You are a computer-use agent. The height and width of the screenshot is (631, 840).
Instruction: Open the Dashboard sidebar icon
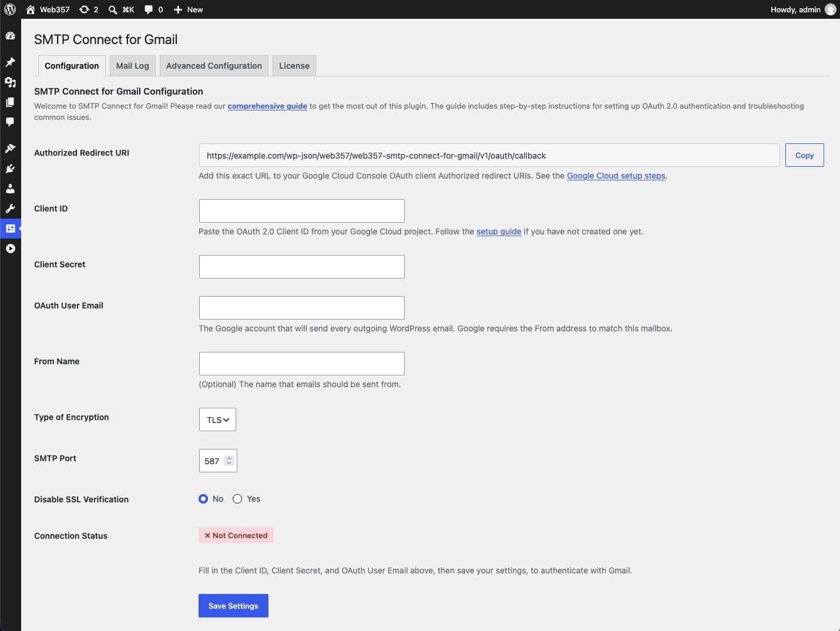coord(10,36)
